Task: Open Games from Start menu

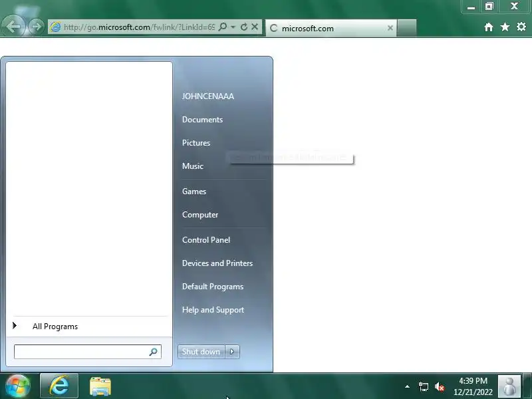Action: point(194,192)
